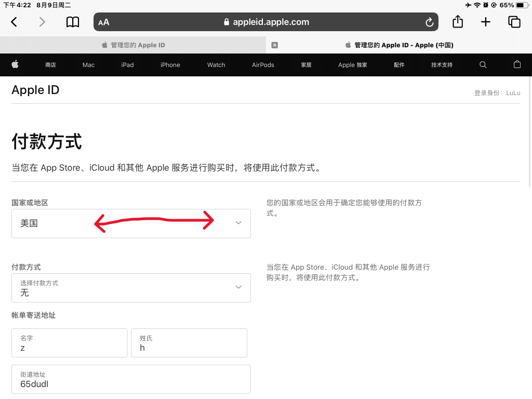Open the share sheet icon
532x399 pixels.
[458, 21]
